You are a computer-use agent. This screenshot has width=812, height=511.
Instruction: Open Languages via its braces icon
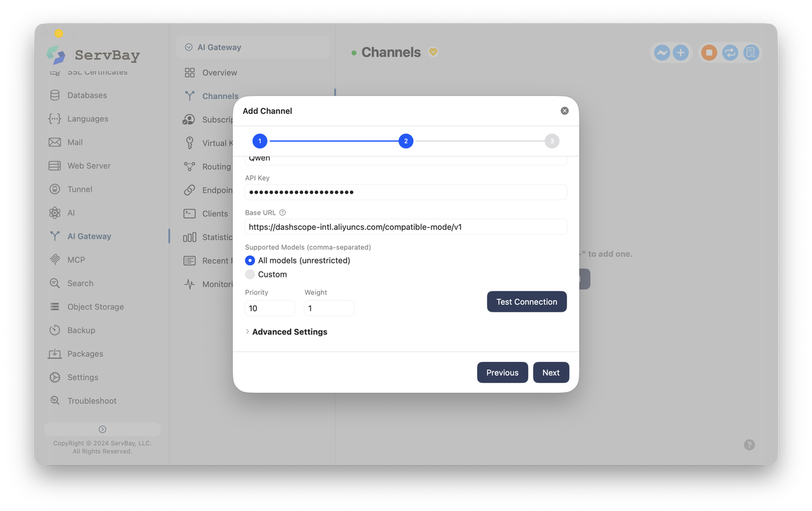[55, 119]
